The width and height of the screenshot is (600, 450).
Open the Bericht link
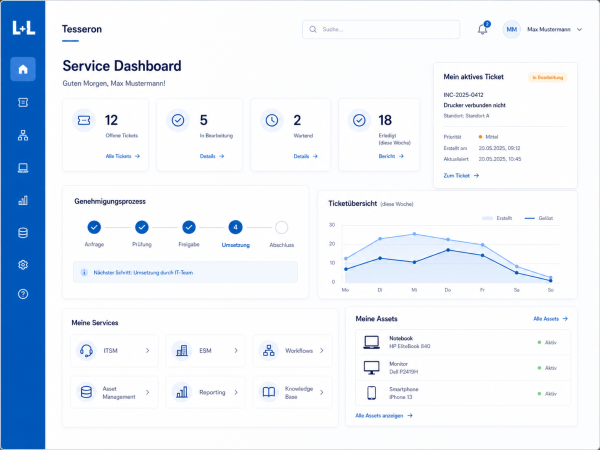[391, 156]
